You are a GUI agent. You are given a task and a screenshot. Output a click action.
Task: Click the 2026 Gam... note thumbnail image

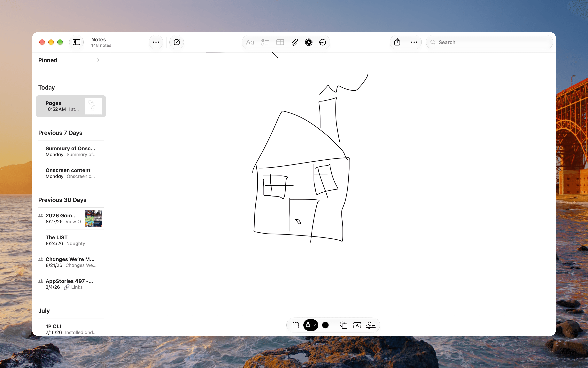[93, 219]
